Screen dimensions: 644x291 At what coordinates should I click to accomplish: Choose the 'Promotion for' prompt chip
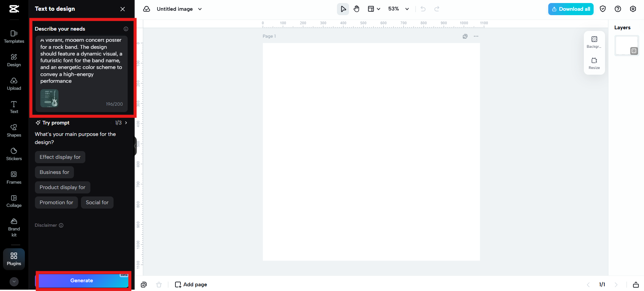[x=56, y=203]
